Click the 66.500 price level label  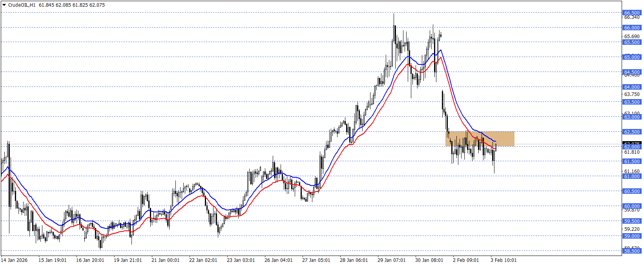pos(632,13)
